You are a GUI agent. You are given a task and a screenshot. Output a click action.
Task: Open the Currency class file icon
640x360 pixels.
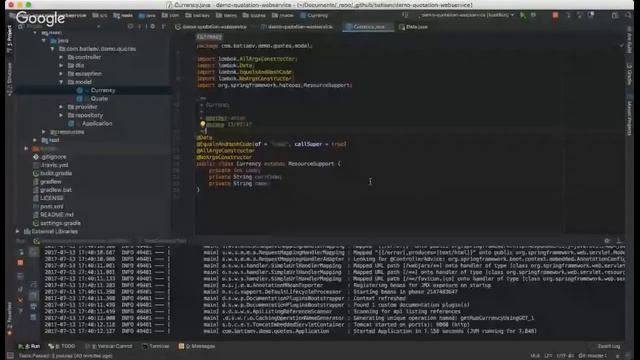click(x=80, y=90)
